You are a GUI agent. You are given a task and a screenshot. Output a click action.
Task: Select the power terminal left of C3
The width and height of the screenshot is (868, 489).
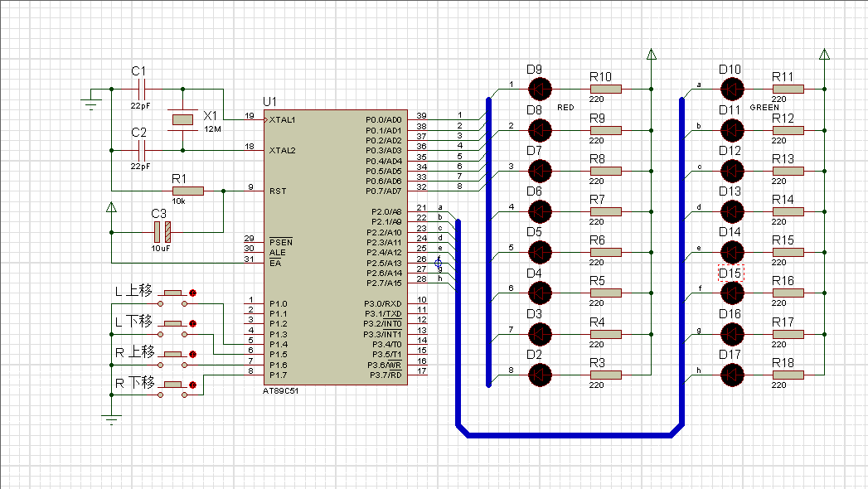111,207
